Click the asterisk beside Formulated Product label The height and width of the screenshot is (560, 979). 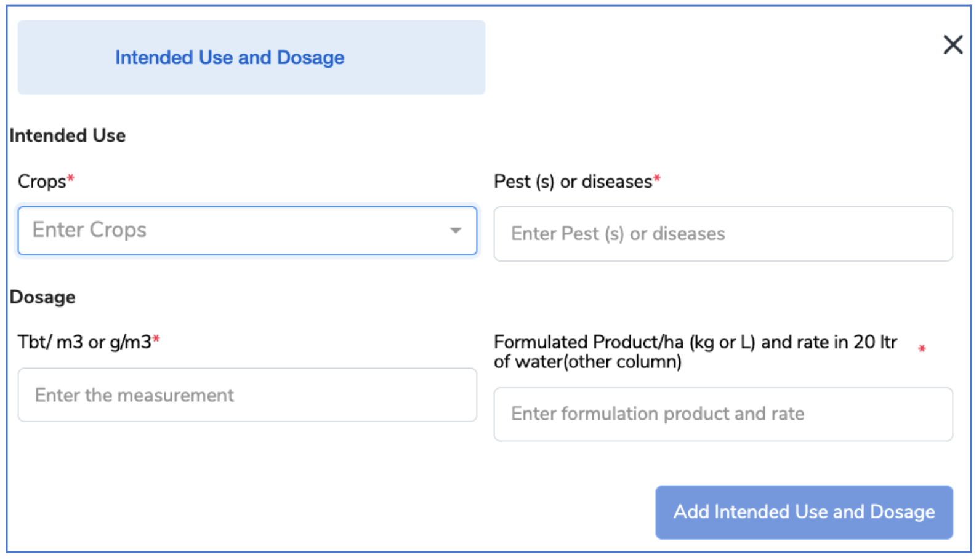(x=922, y=349)
